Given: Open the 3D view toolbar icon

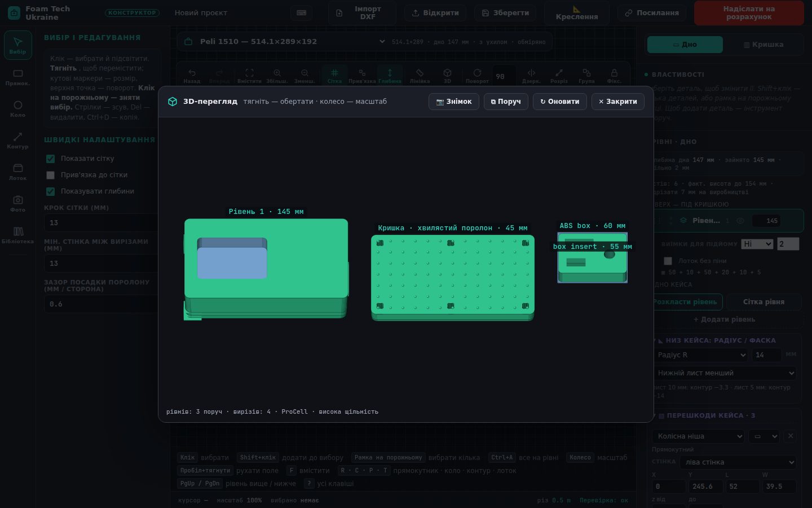Looking at the screenshot, I should point(447,76).
